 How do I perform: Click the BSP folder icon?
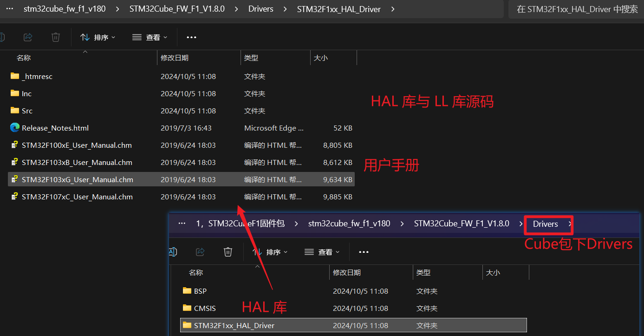[187, 291]
